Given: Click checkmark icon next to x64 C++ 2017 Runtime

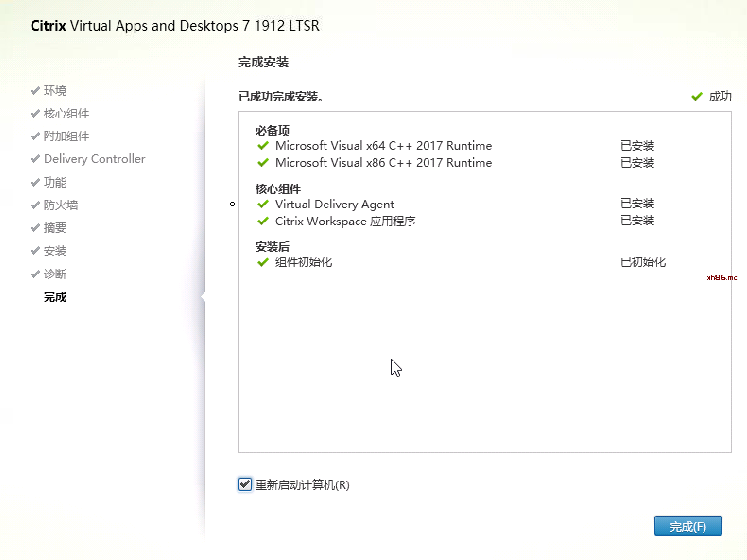Looking at the screenshot, I should [x=263, y=146].
